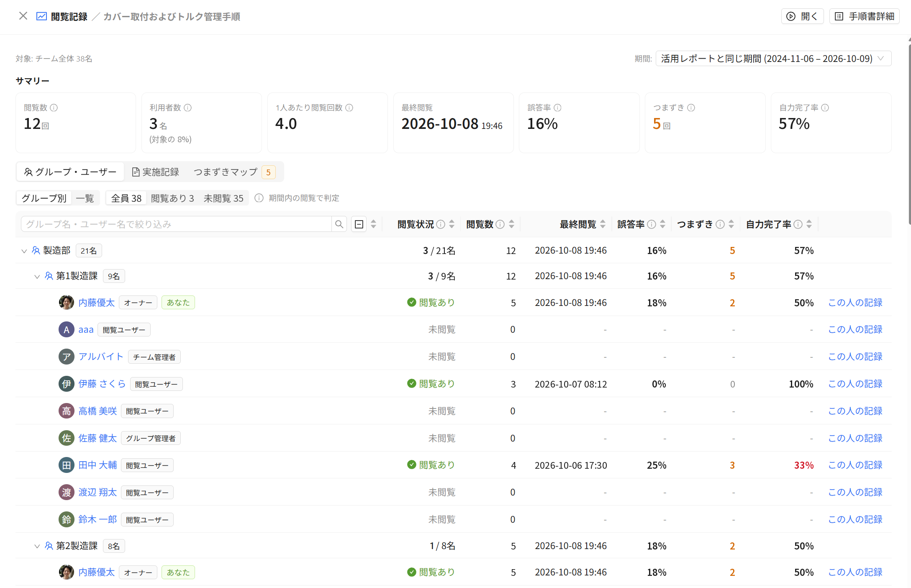
Task: Filter list to 未閲覧 35
Action: 223,198
